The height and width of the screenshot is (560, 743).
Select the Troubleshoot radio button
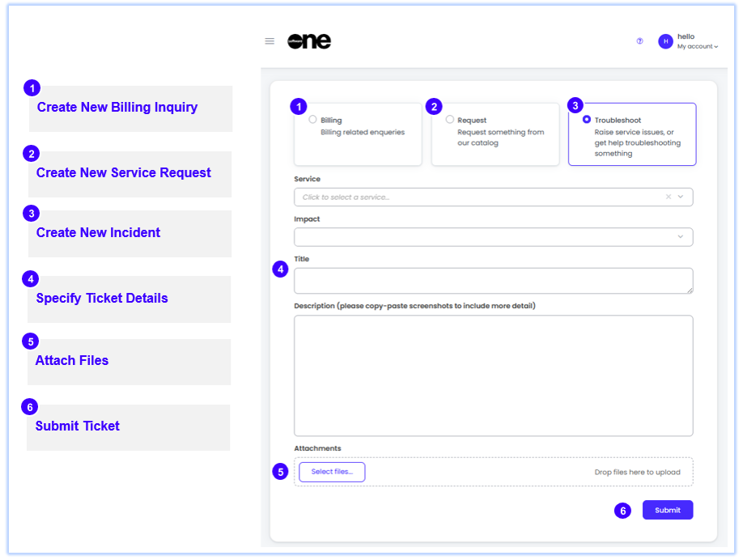tap(587, 120)
